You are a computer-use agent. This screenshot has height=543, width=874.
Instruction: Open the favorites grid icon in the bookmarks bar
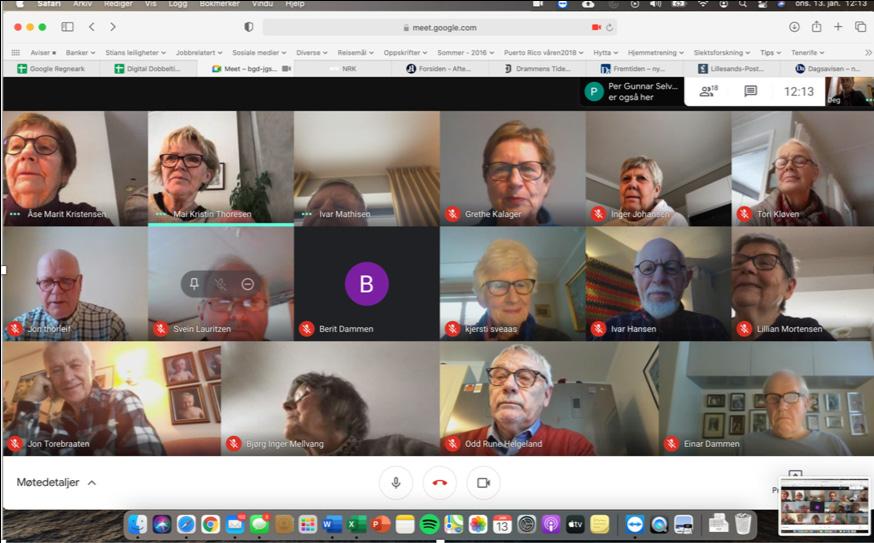(16, 52)
